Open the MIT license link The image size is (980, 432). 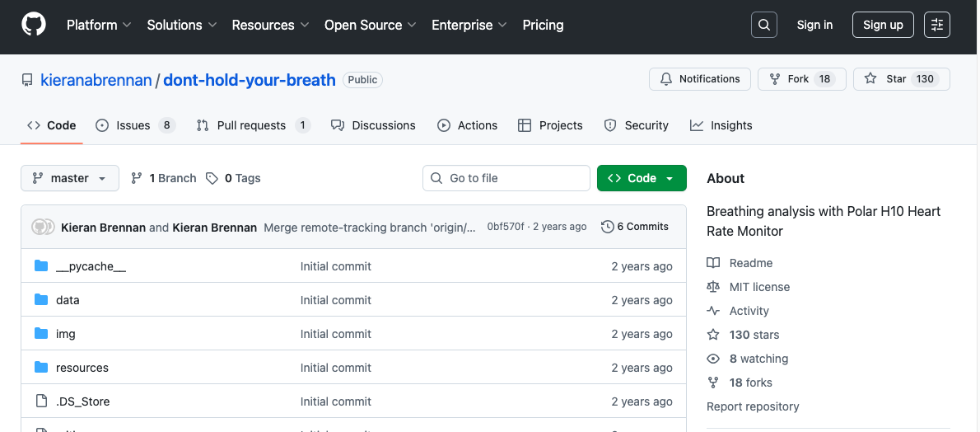759,287
